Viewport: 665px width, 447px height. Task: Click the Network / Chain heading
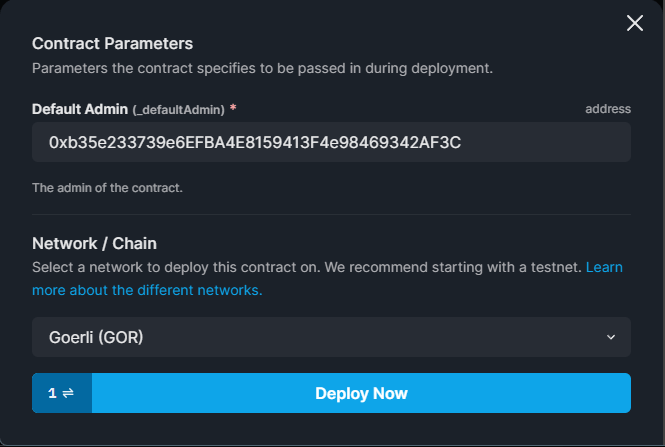coord(94,243)
